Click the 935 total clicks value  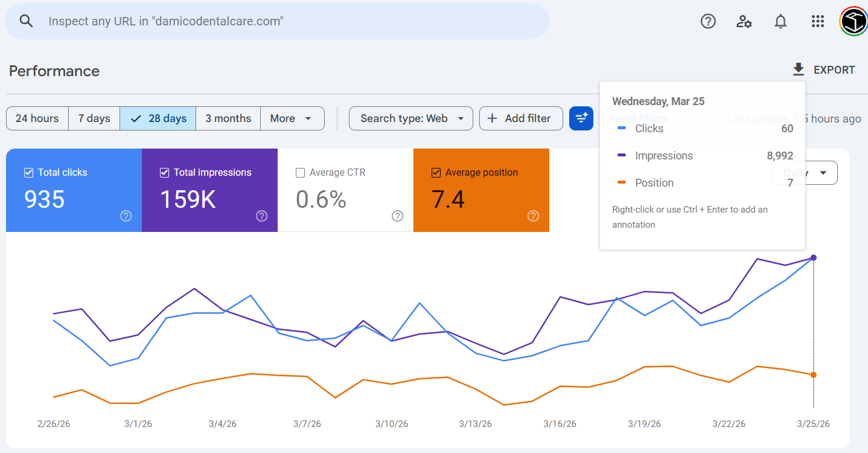44,199
